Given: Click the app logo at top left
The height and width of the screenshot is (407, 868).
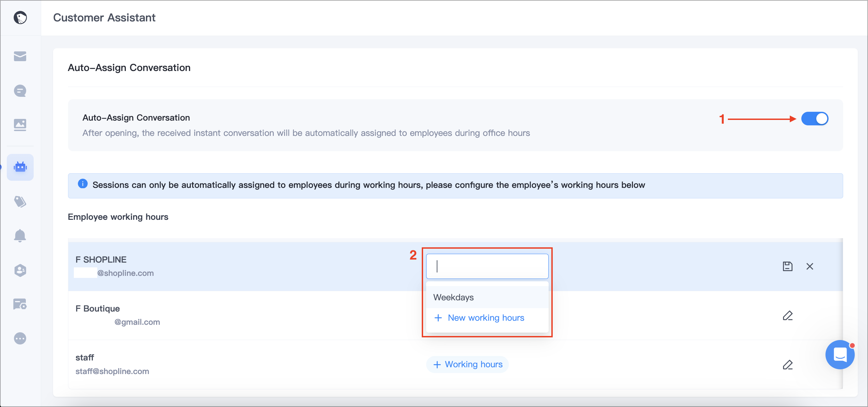Looking at the screenshot, I should [20, 18].
